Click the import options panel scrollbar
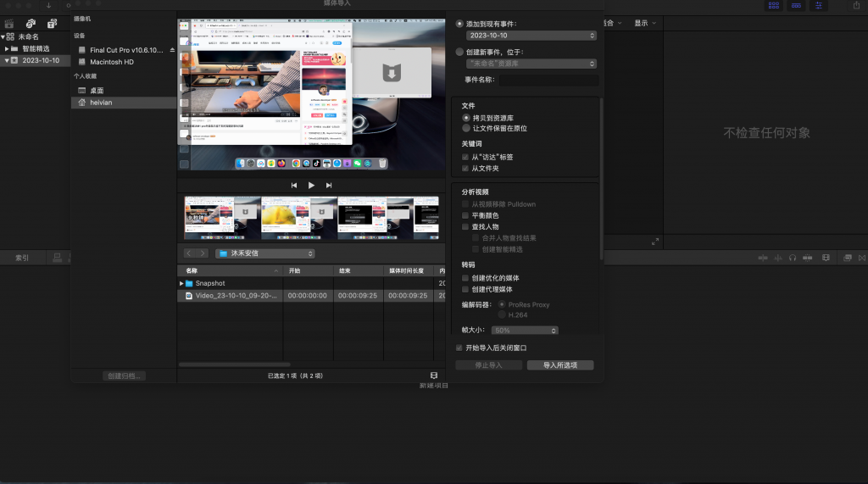The height and width of the screenshot is (484, 868). click(601, 178)
